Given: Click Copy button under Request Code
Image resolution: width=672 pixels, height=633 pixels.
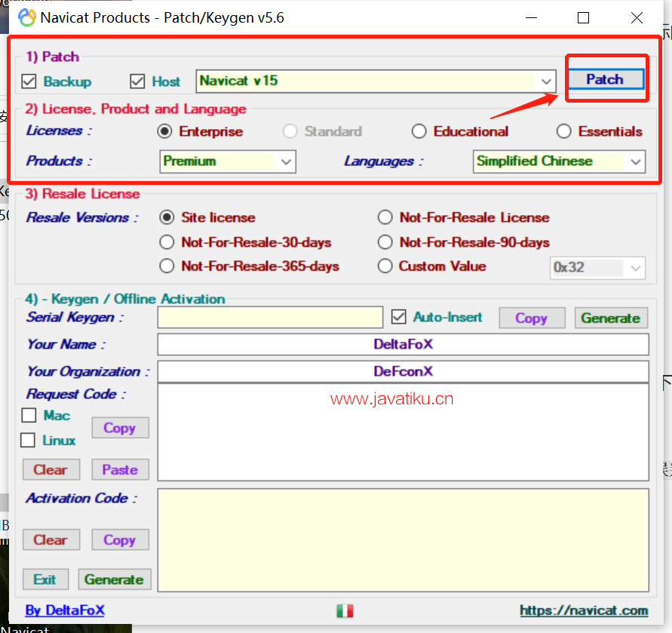Looking at the screenshot, I should [x=120, y=428].
